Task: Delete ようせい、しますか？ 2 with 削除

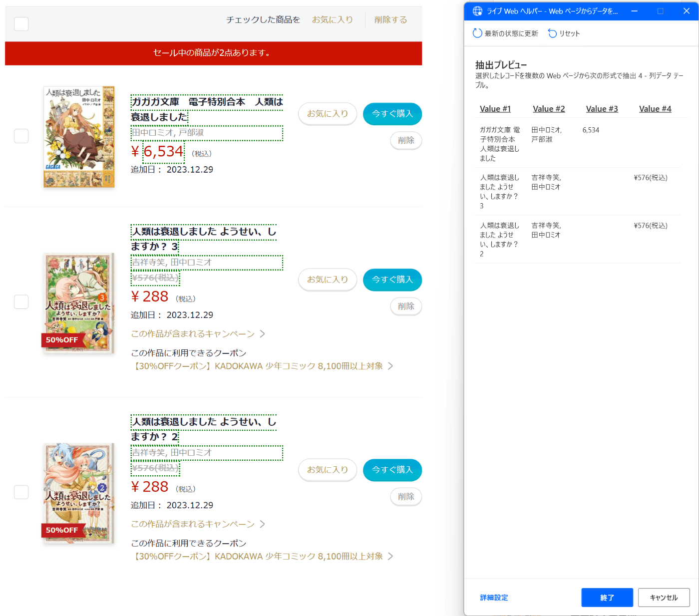Action: (406, 496)
